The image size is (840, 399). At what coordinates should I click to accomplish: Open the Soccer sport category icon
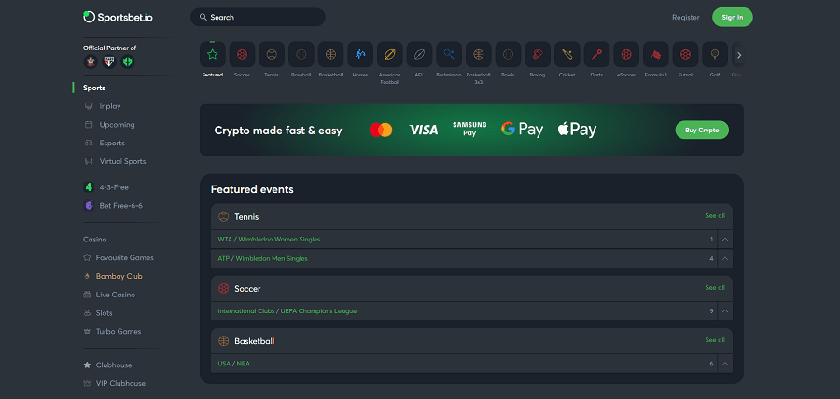point(242,54)
